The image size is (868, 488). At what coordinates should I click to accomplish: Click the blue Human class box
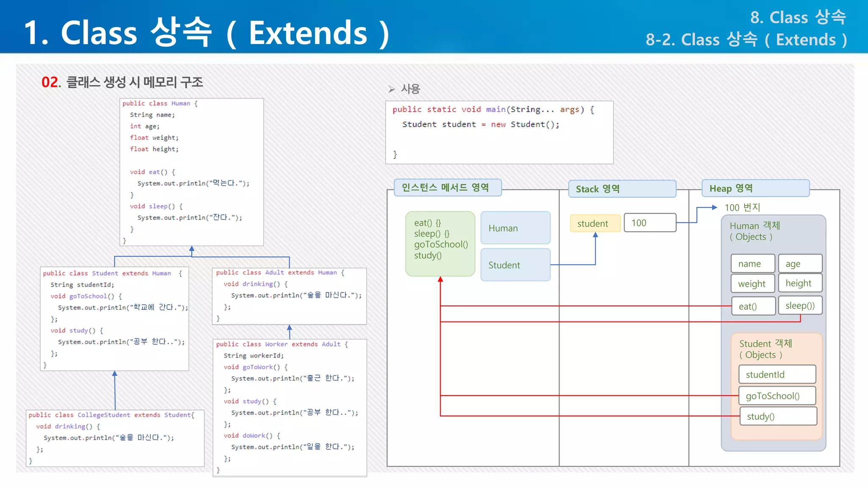[x=515, y=228]
